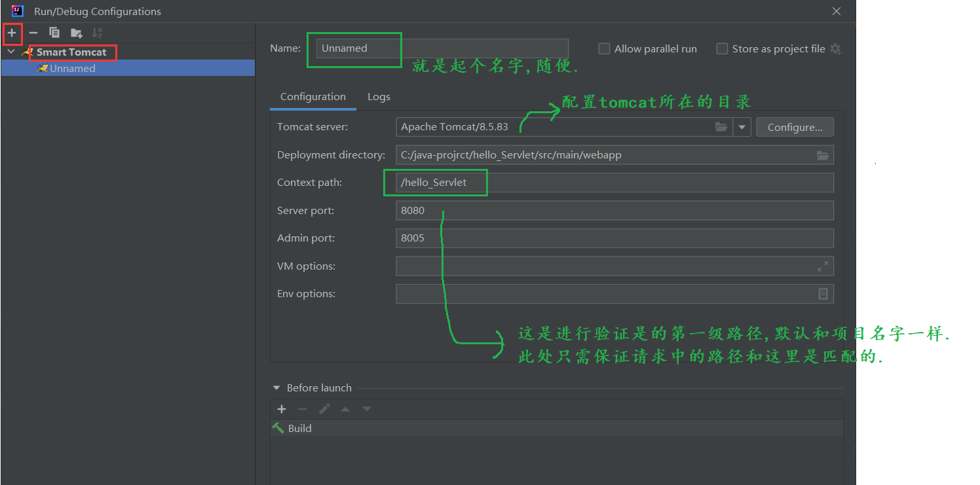This screenshot has width=980, height=485.
Task: Remove the selected Before launch task
Action: click(x=303, y=409)
